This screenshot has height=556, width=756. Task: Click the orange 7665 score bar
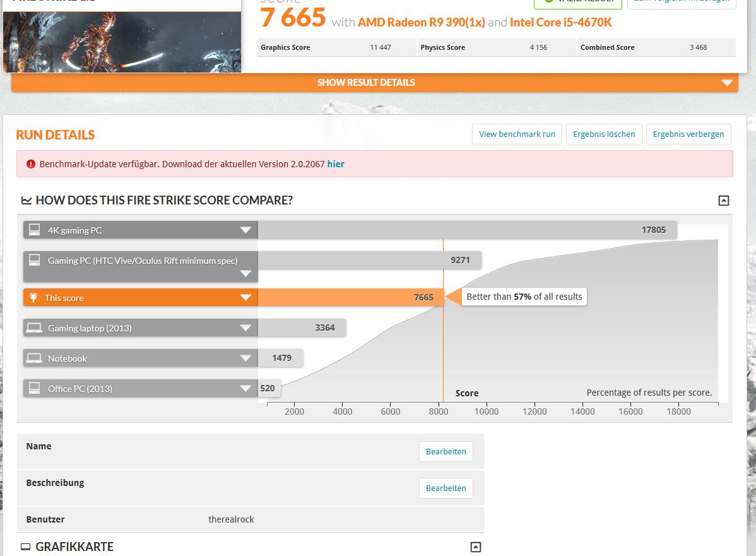[x=350, y=297]
